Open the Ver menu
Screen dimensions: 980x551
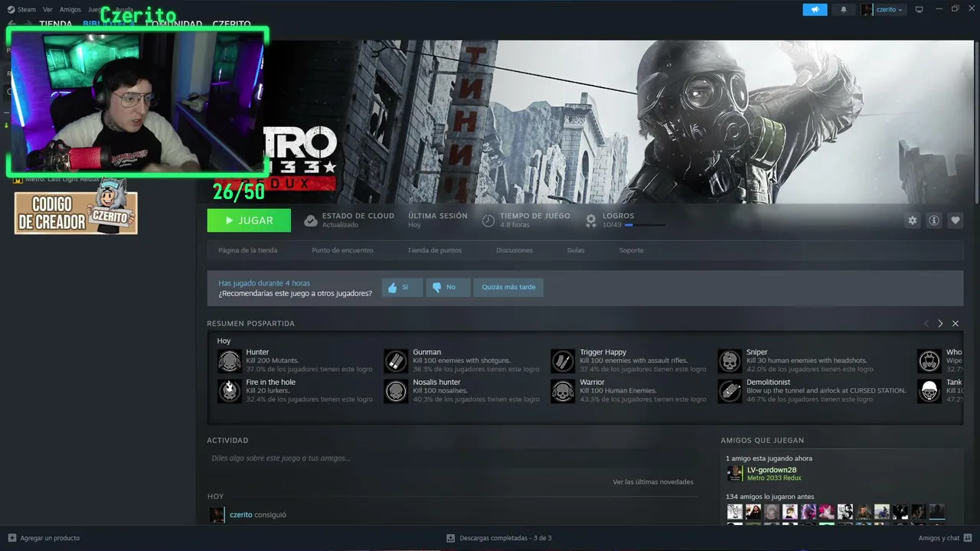(47, 10)
